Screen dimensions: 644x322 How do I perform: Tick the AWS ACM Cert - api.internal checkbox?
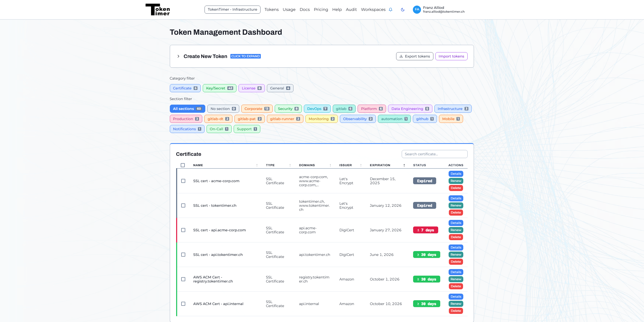(x=183, y=304)
